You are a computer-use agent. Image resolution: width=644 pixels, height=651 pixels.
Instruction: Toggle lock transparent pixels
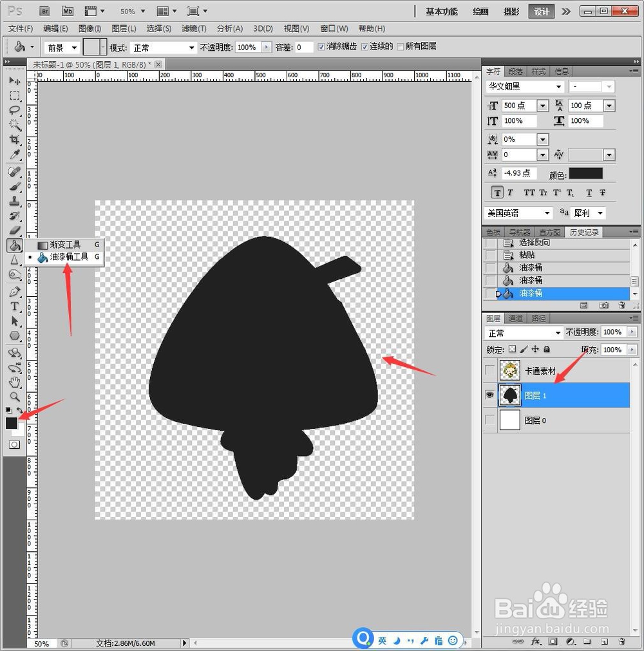click(x=513, y=349)
